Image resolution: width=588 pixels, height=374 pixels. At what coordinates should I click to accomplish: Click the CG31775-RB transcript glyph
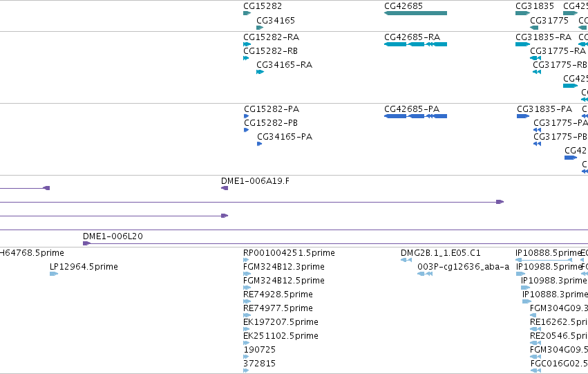(x=537, y=72)
